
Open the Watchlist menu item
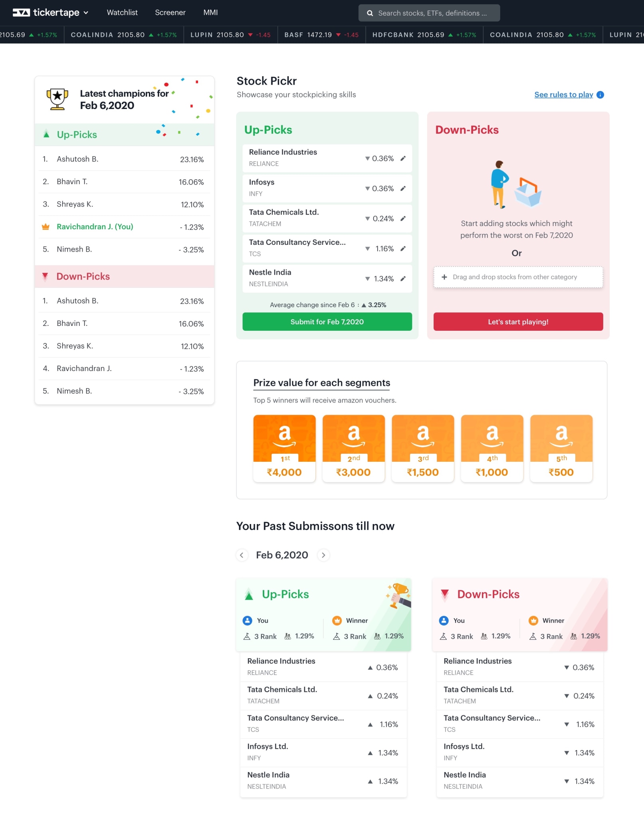pos(122,12)
